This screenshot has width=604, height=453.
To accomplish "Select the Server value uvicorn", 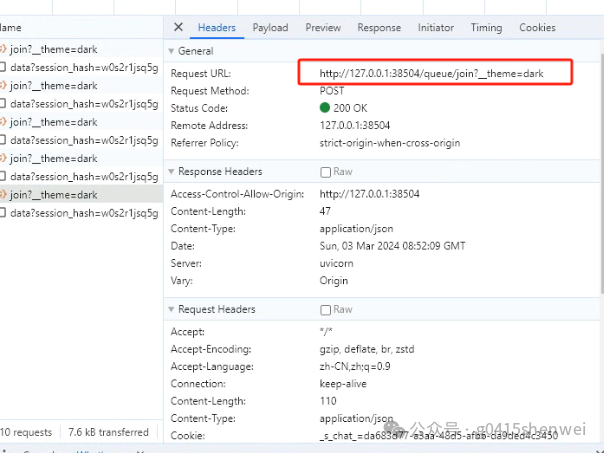I will 336,263.
